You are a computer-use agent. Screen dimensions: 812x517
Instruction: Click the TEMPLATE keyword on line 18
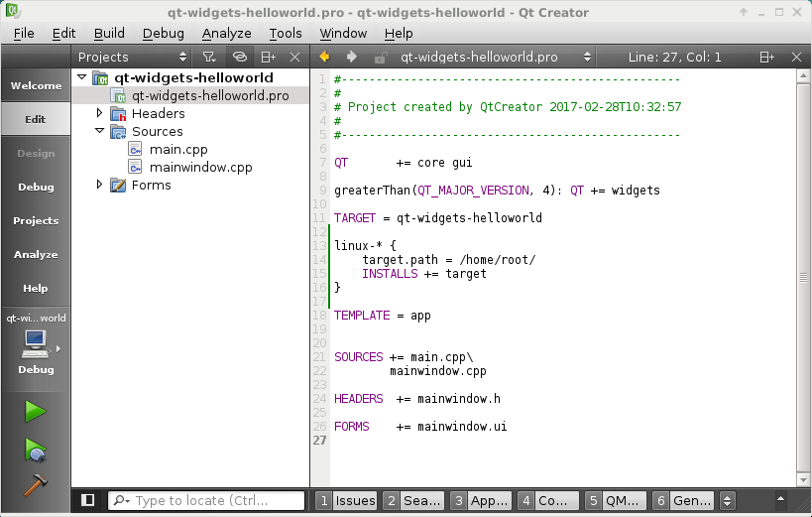pos(362,316)
